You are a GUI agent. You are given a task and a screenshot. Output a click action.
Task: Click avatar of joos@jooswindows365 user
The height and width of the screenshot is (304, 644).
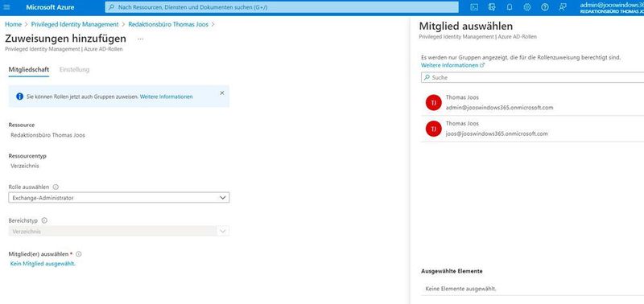tap(433, 129)
